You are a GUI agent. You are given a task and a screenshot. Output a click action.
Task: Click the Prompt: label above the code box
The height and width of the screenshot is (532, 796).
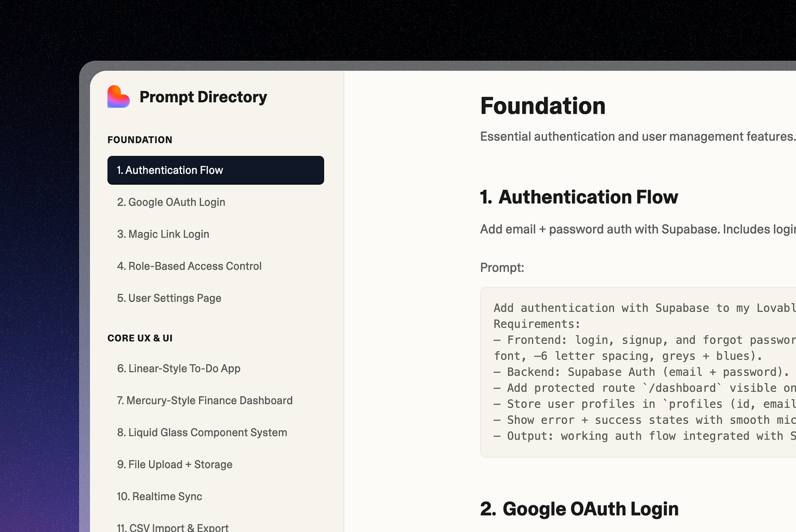pos(502,267)
